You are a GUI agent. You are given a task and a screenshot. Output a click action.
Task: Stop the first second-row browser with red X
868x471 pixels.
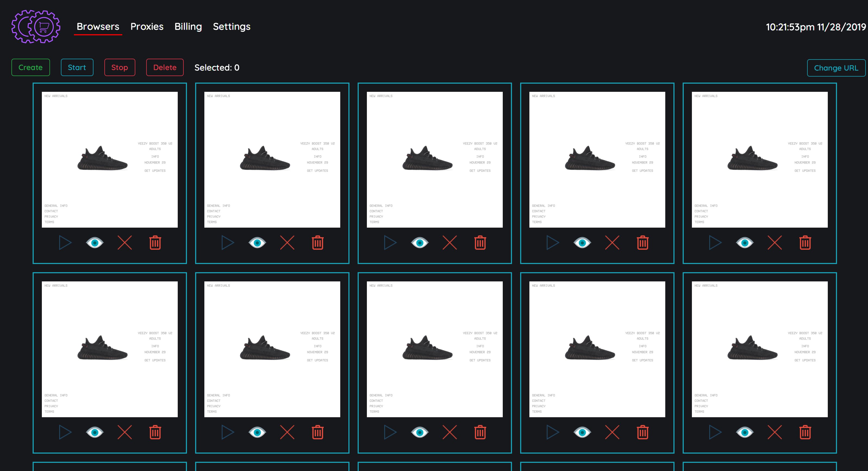(x=125, y=432)
